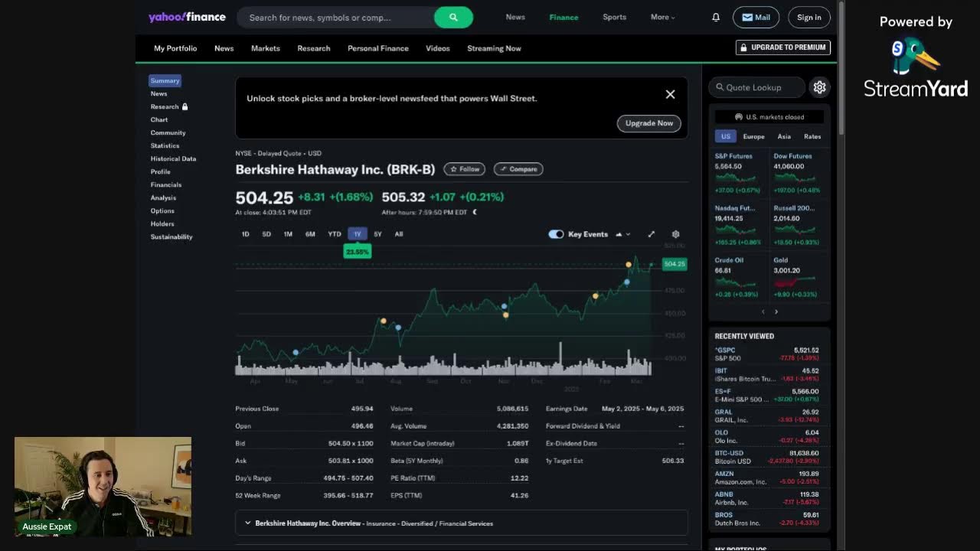This screenshot has height=551, width=980.
Task: Click the green search magnifier button
Action: (453, 17)
